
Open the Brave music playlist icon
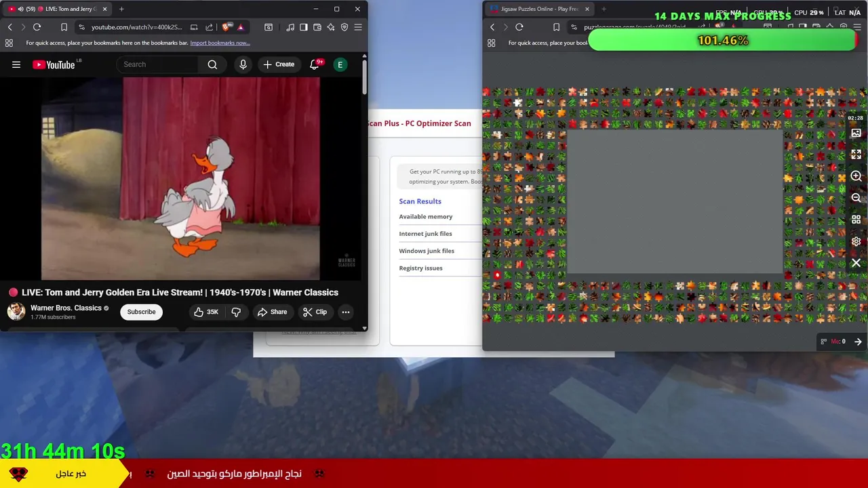coord(290,27)
